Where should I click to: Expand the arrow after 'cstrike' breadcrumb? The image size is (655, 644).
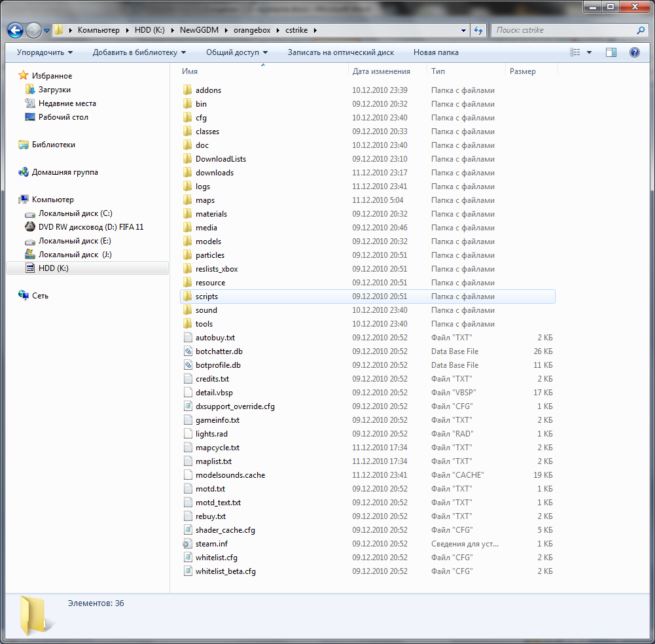click(x=315, y=30)
